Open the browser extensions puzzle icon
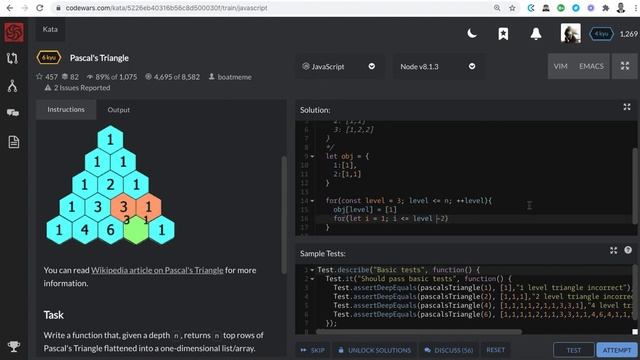 pos(606,8)
